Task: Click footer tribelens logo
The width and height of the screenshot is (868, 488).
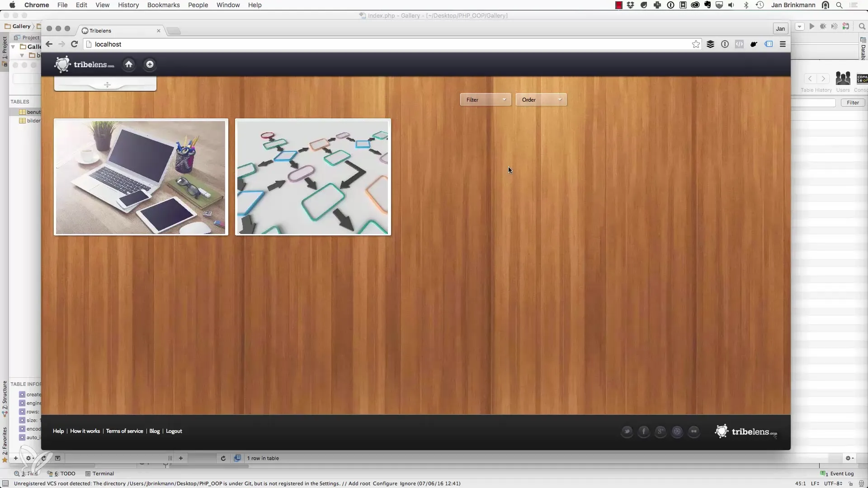Action: point(746,432)
